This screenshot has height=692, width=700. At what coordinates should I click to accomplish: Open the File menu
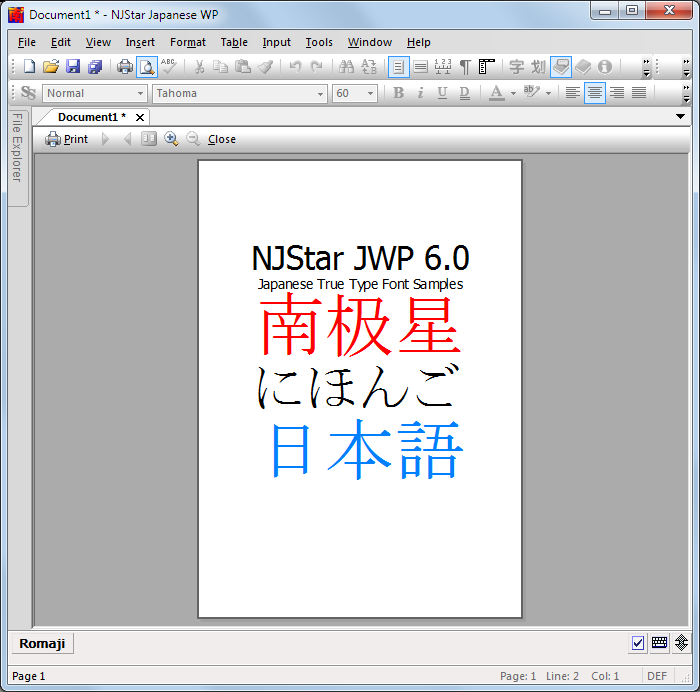pos(27,42)
